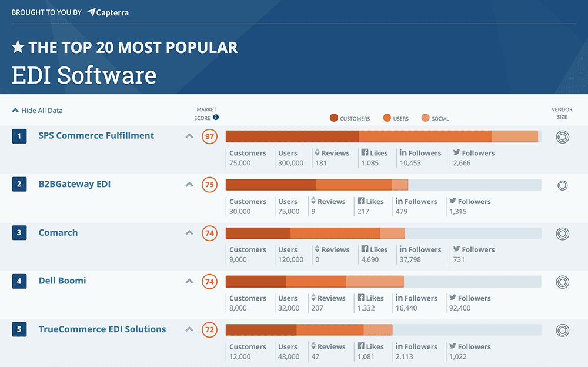The height and width of the screenshot is (367, 588).
Task: Click Facebook icon in TrueCommerce row
Action: [361, 346]
